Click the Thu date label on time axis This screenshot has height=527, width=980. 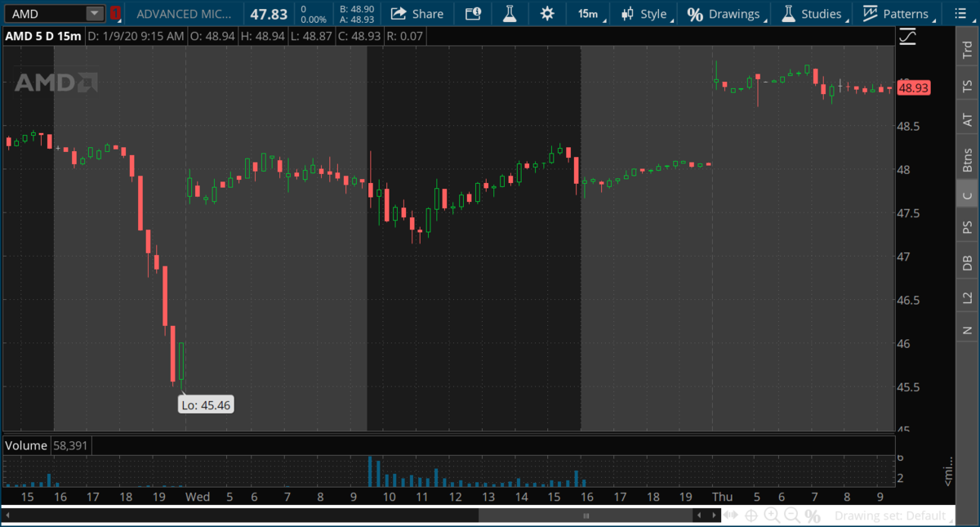pyautogui.click(x=722, y=497)
